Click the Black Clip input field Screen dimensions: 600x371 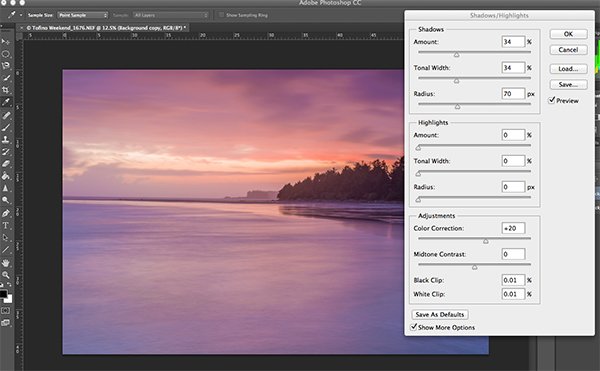[513, 280]
